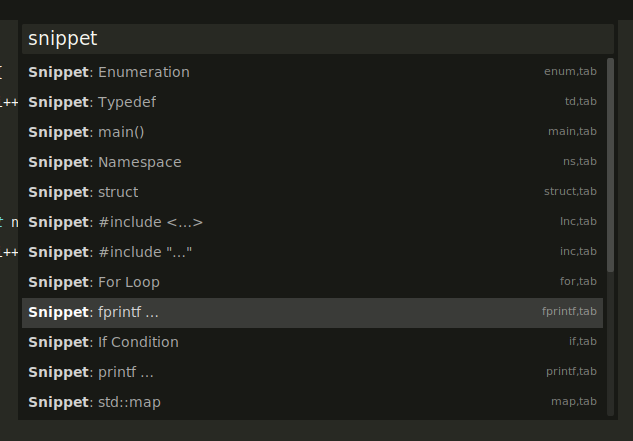This screenshot has height=441, width=633.
Task: Insert the Snippet: struct entry
Action: point(83,192)
